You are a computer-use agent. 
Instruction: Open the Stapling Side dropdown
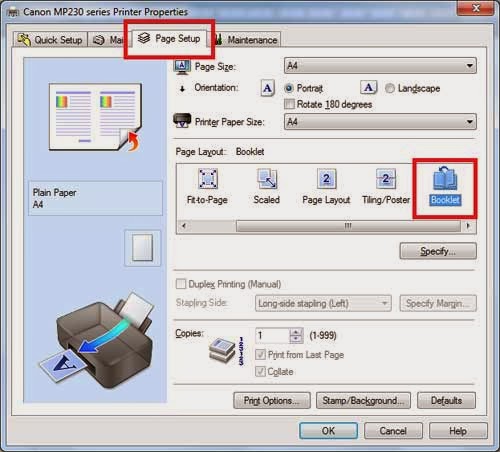[323, 303]
